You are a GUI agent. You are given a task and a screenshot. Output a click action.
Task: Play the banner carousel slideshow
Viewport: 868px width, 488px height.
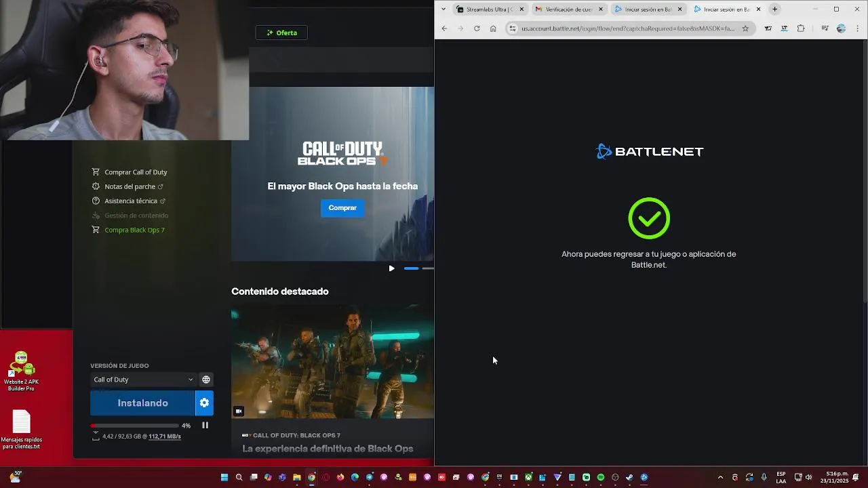(x=391, y=268)
